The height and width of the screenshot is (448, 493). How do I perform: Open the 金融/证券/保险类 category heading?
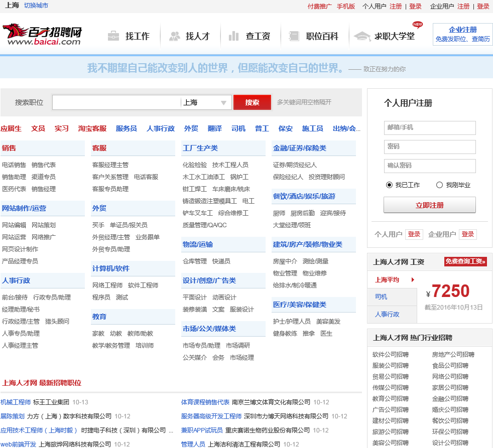[299, 148]
